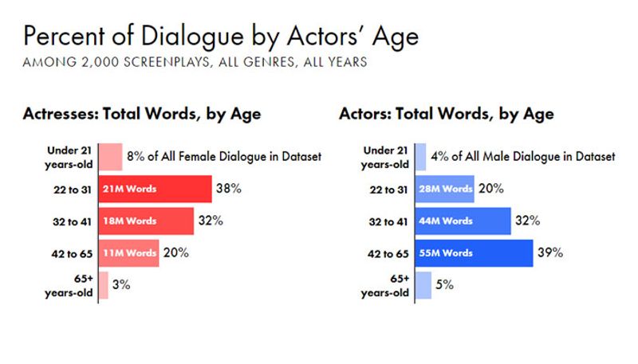This screenshot has width=638, height=364.
Task: Click the '8% of All Female Dialogue' label
Action: [x=225, y=157]
